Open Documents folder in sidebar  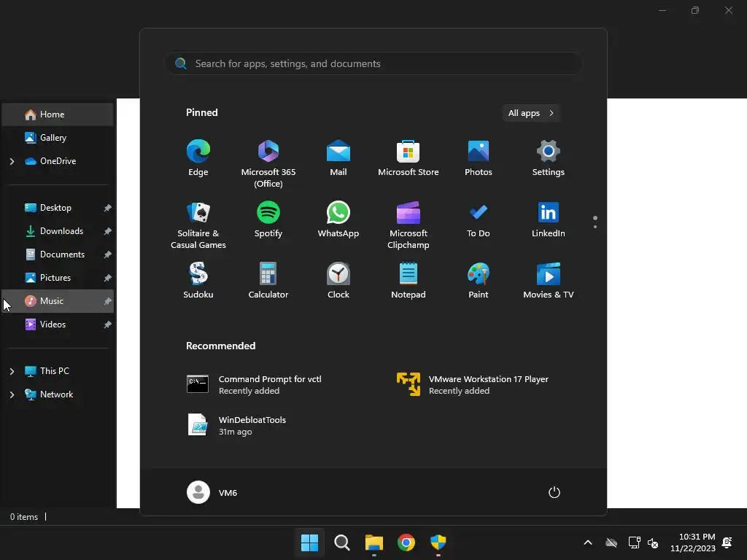[58, 254]
